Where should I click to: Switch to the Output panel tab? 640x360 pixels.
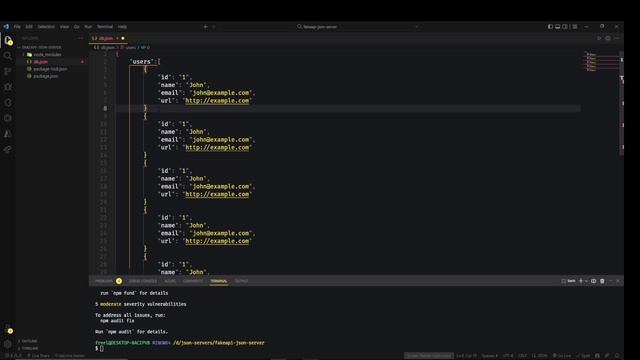(x=241, y=281)
